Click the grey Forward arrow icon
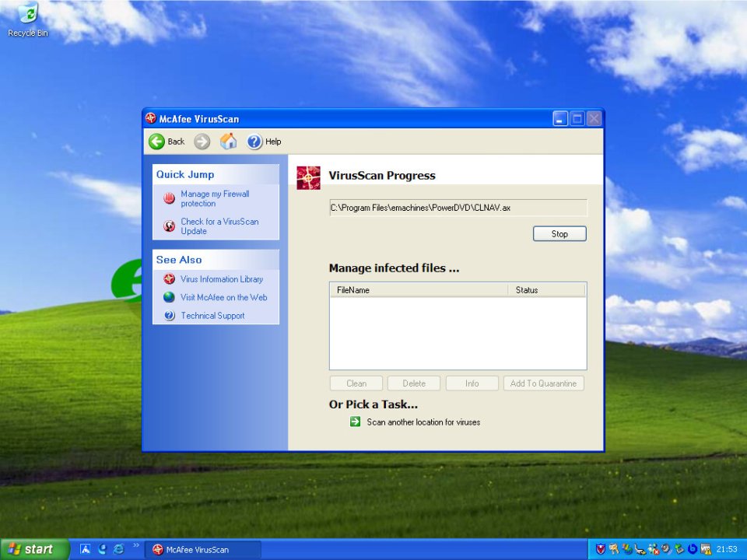 click(202, 142)
